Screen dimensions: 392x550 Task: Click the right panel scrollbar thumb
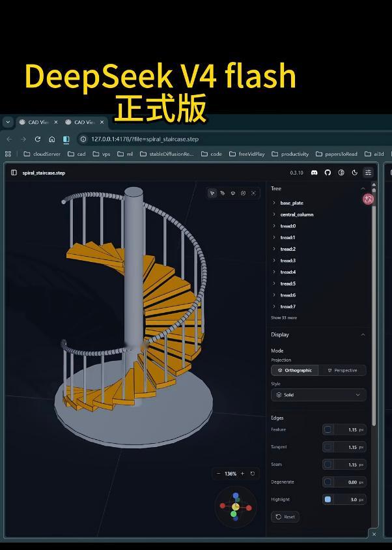[x=374, y=309]
